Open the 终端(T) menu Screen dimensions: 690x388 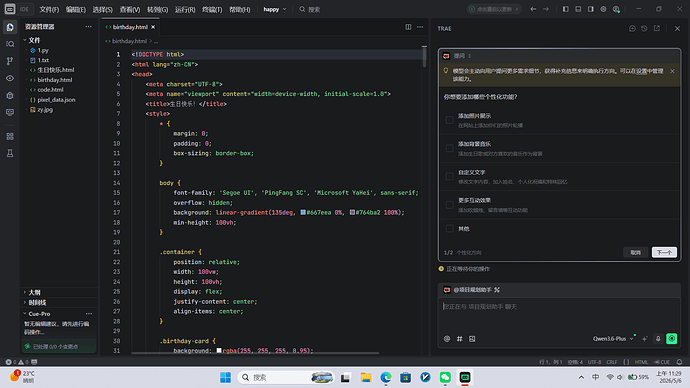pyautogui.click(x=212, y=9)
